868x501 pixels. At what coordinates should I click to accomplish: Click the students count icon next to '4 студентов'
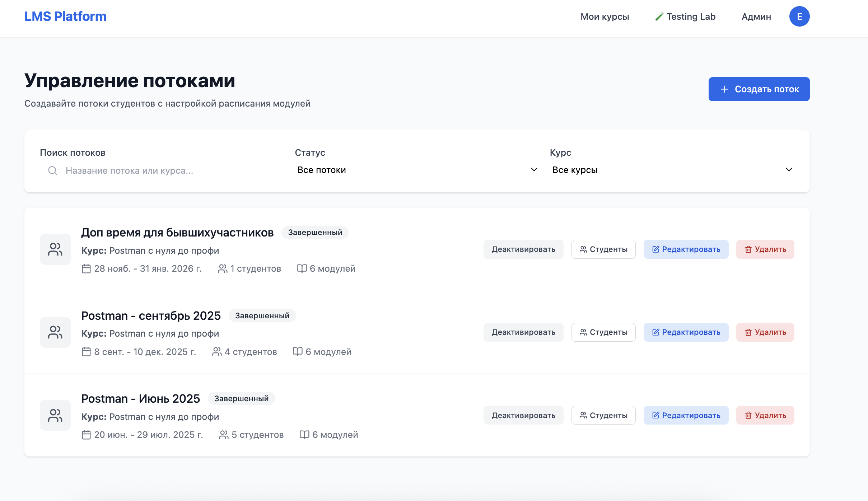pyautogui.click(x=217, y=352)
